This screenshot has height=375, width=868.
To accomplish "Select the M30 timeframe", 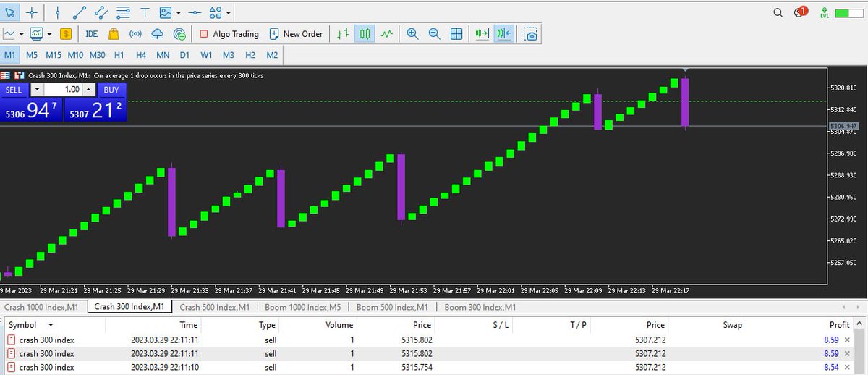I will click(x=97, y=55).
